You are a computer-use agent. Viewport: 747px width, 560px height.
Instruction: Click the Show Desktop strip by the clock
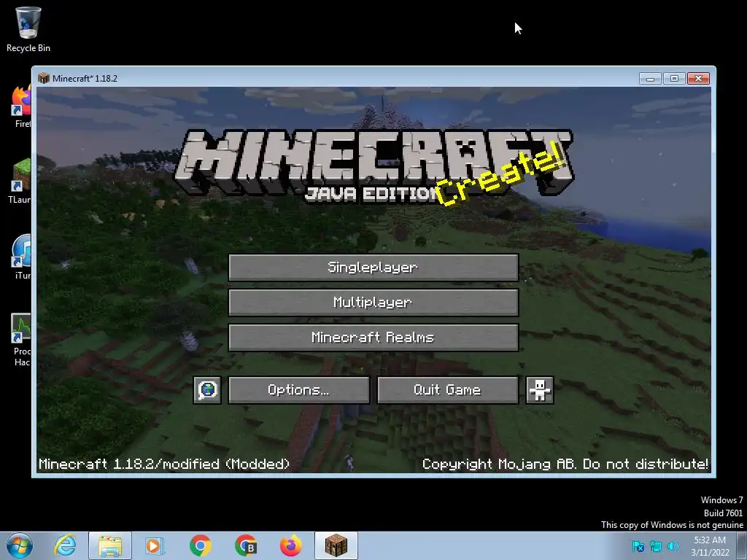(742, 545)
